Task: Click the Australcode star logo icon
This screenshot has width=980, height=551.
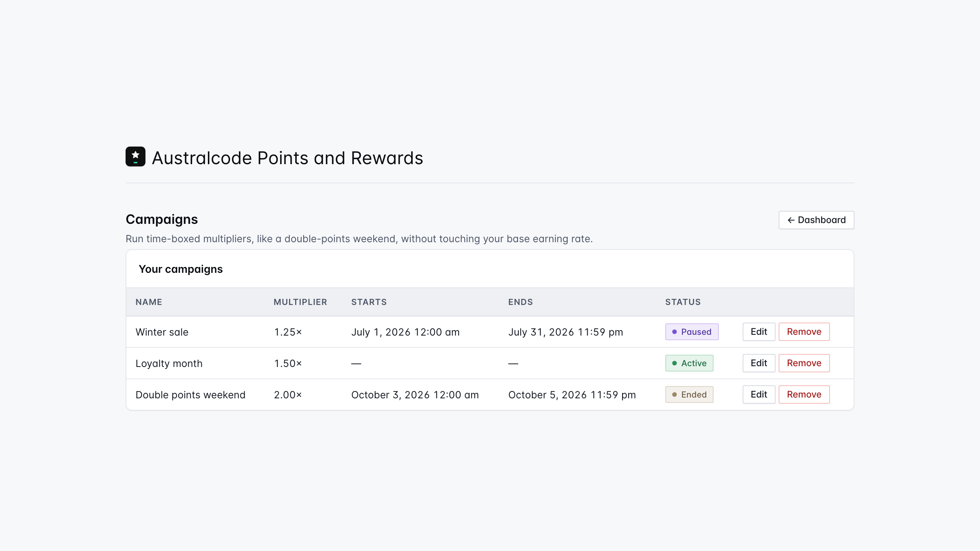Action: pos(136,156)
